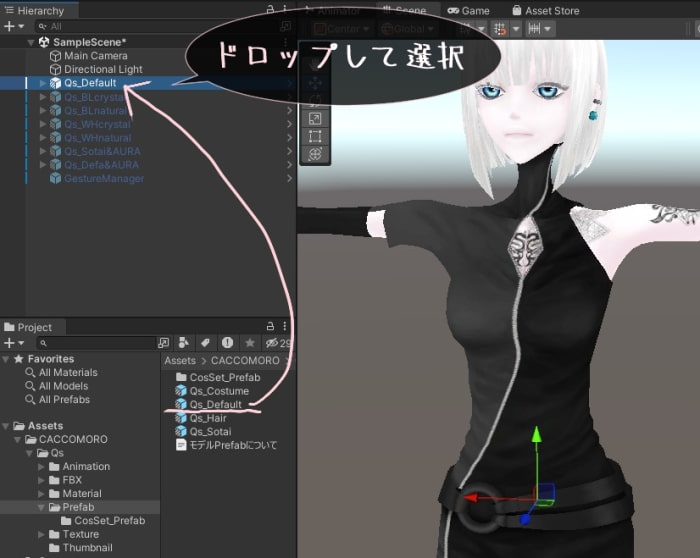This screenshot has width=700, height=558.
Task: Click the Project search input field
Action: 100,343
